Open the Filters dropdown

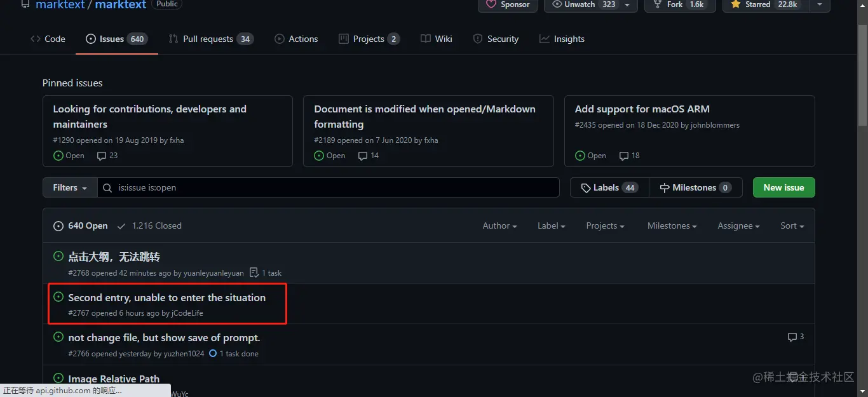coord(70,187)
